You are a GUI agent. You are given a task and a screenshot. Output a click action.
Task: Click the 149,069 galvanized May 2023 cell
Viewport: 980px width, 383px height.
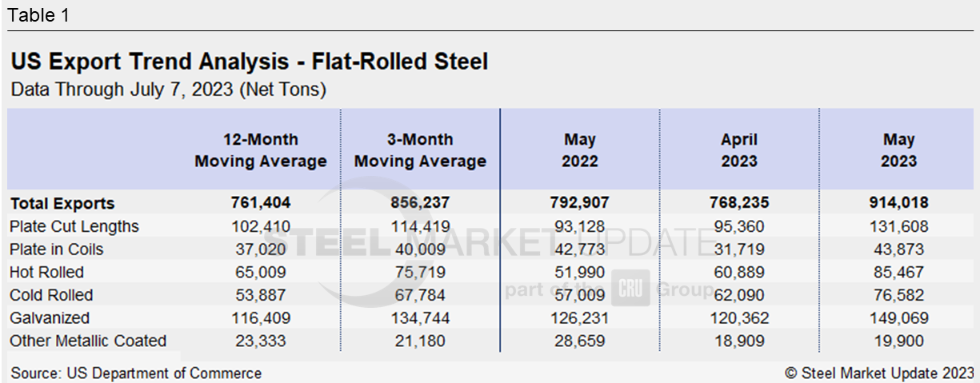point(898,318)
